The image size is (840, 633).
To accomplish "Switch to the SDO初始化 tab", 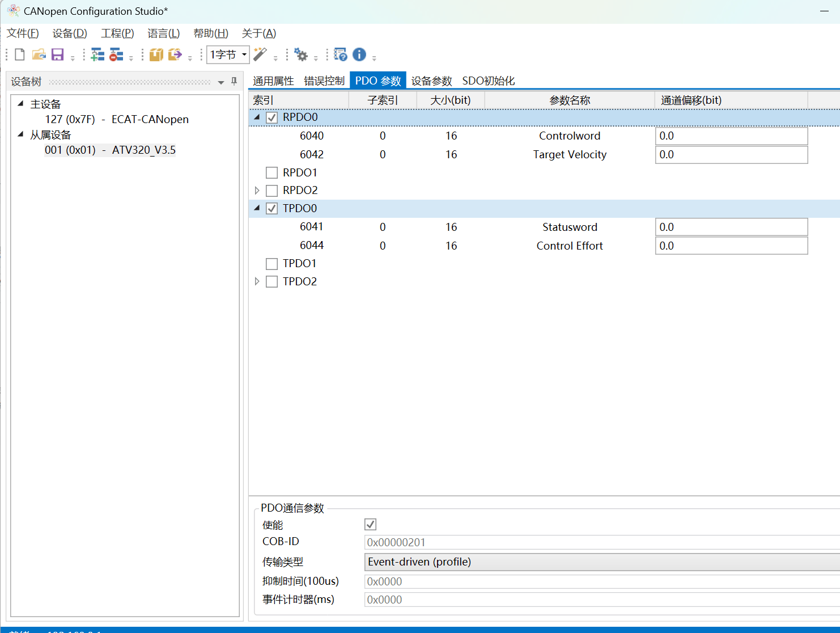I will [x=489, y=81].
